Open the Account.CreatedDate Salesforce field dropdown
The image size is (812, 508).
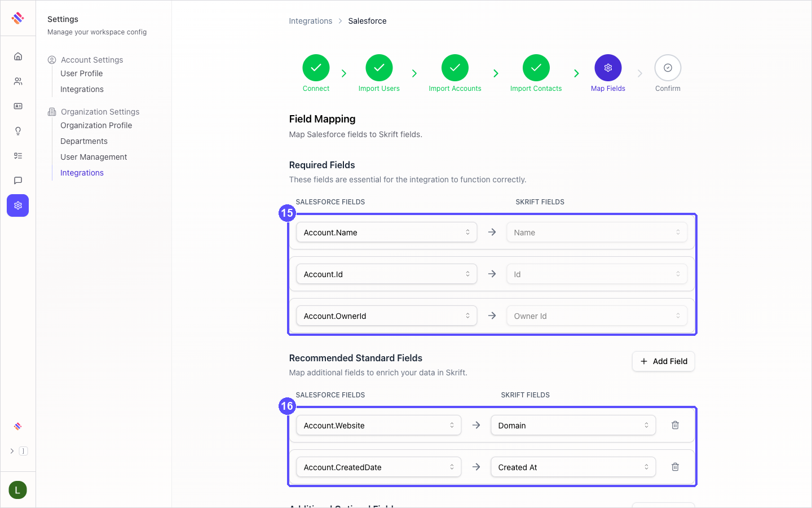coord(379,467)
